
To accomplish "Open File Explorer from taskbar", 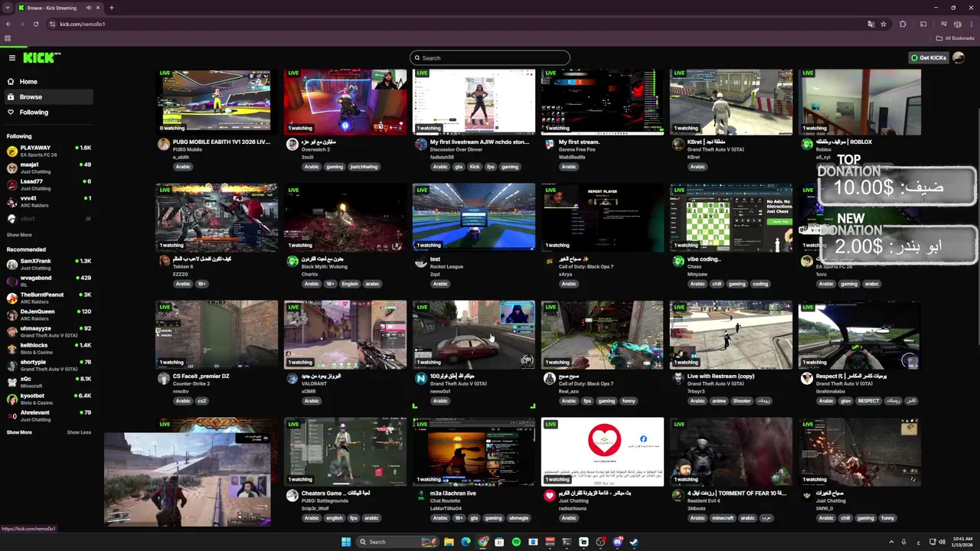I will tap(449, 542).
